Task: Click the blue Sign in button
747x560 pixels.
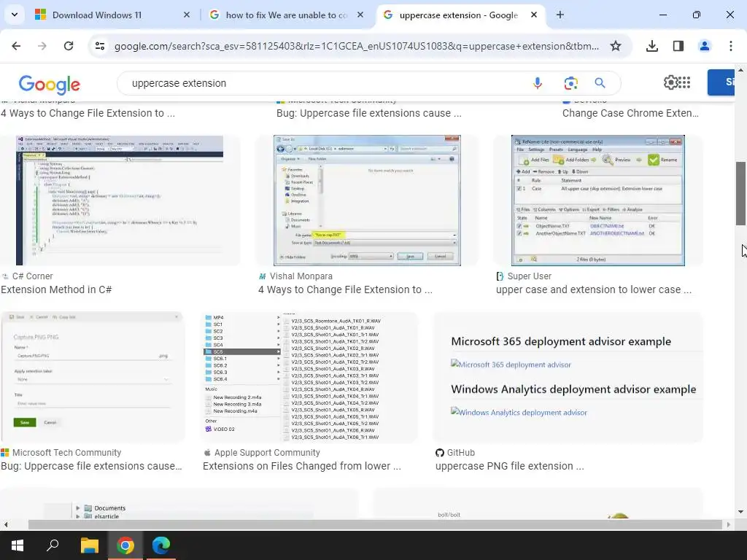Action: [721, 82]
